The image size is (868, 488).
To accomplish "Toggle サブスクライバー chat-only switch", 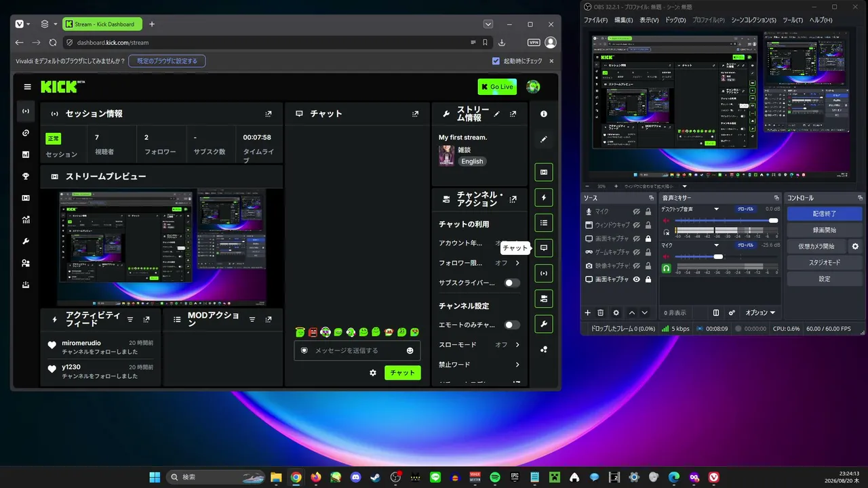I will pyautogui.click(x=512, y=283).
